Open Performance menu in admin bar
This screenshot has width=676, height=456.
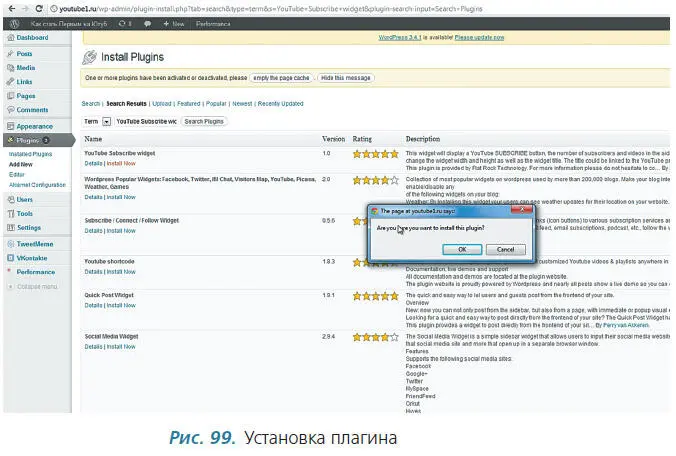[x=213, y=24]
